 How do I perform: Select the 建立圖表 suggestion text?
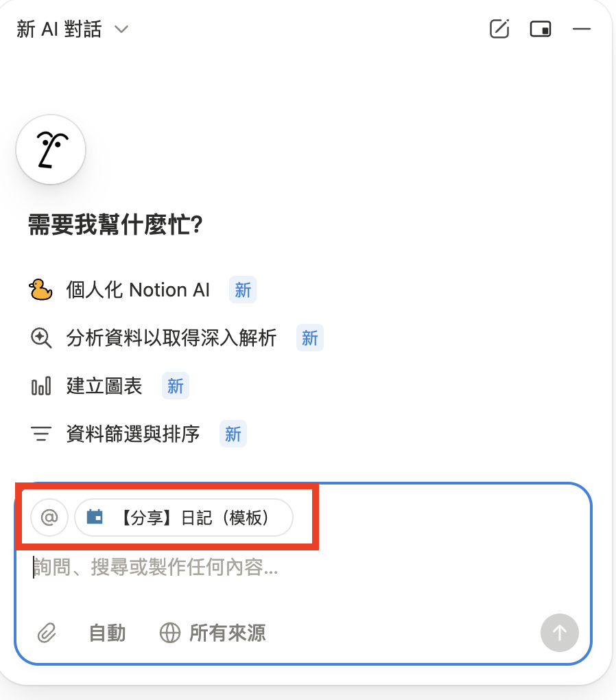(x=104, y=386)
